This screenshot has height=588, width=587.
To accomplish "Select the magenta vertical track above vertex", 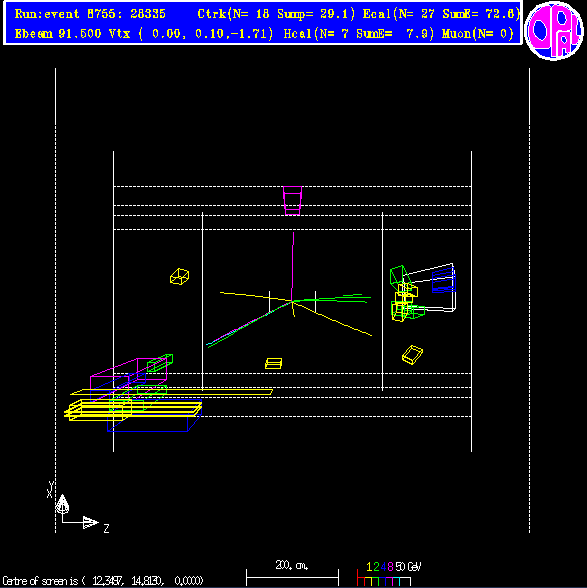I will point(293,266).
